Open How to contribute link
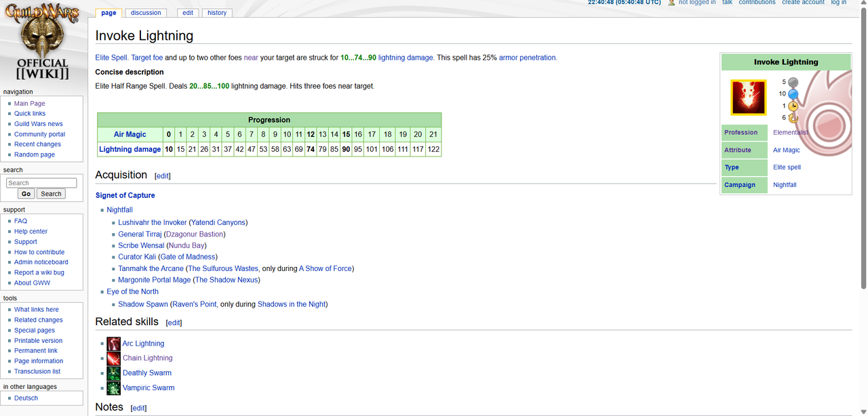The width and height of the screenshot is (868, 416). 39,252
